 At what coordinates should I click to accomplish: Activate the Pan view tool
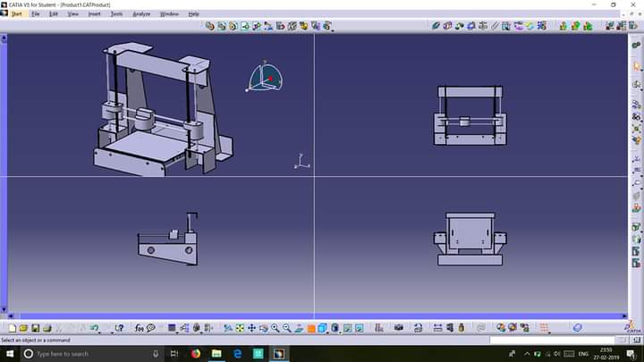coord(251,328)
